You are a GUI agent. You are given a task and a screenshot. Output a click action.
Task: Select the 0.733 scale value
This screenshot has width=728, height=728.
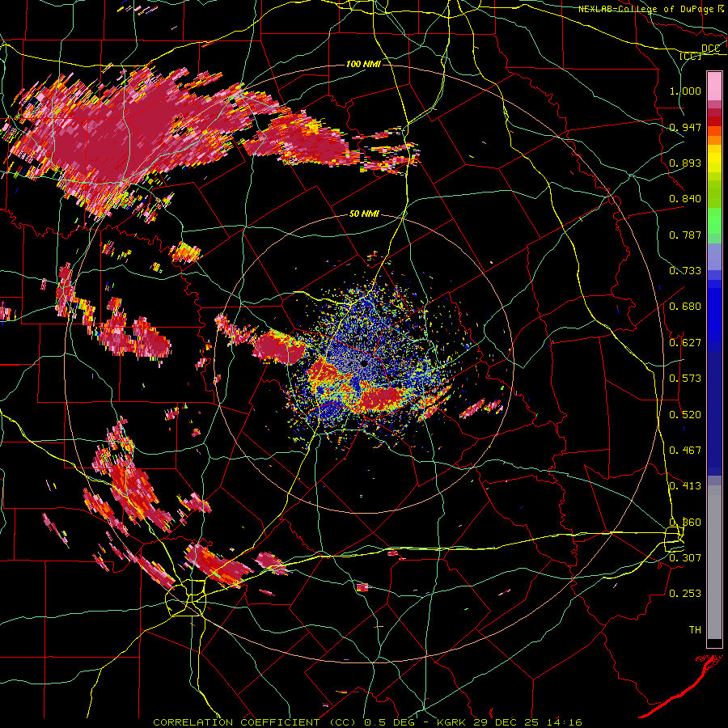pyautogui.click(x=685, y=270)
